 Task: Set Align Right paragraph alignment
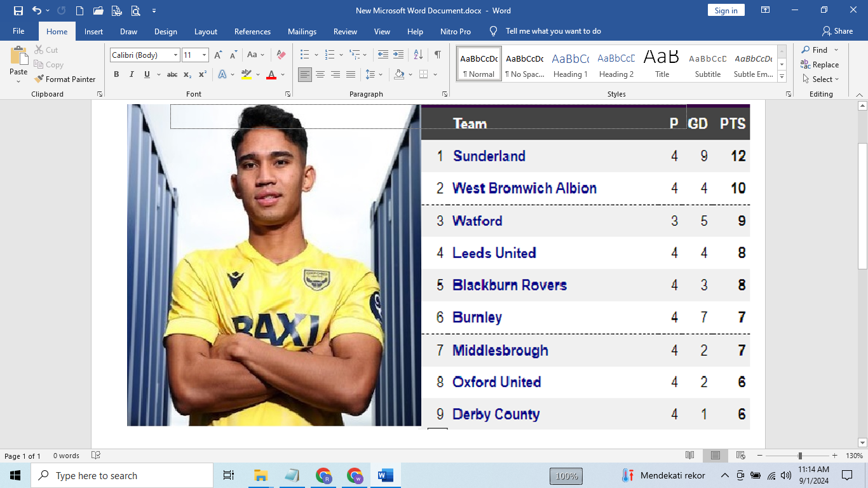336,75
